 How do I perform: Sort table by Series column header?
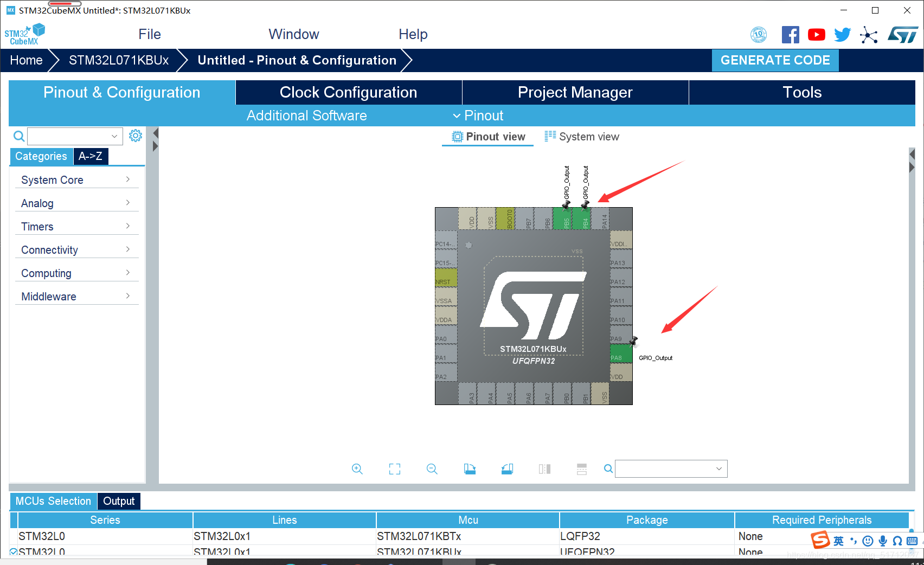[105, 520]
